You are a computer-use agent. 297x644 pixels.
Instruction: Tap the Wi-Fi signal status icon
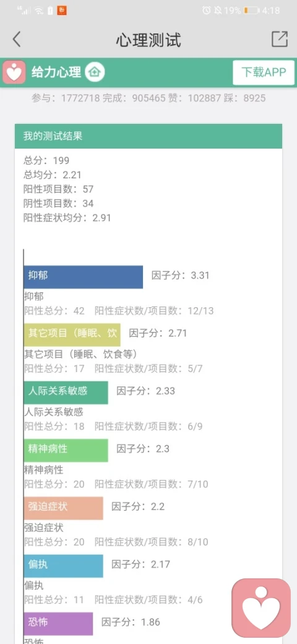click(x=39, y=11)
